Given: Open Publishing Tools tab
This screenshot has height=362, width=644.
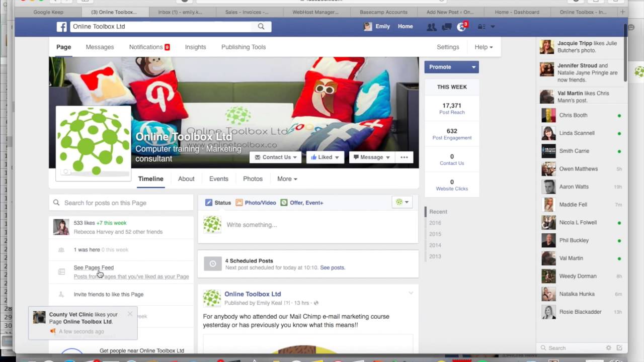Looking at the screenshot, I should click(244, 47).
